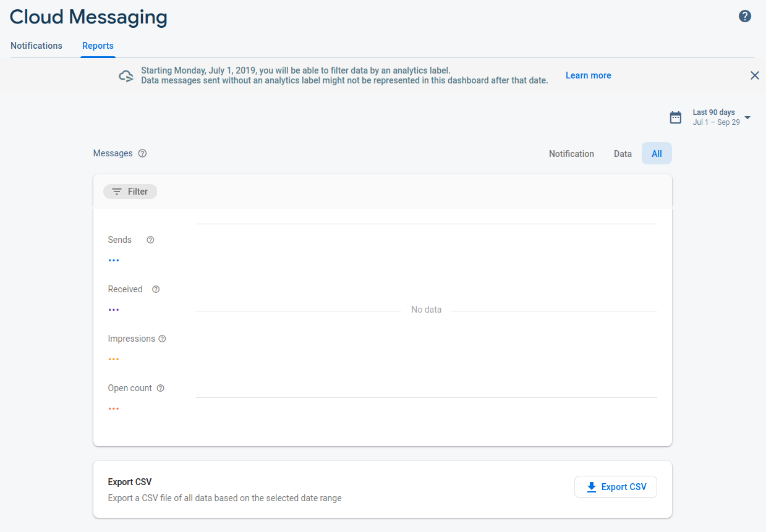Viewport: 766px width, 532px height.
Task: Dismiss the analytics label banner
Action: (754, 75)
